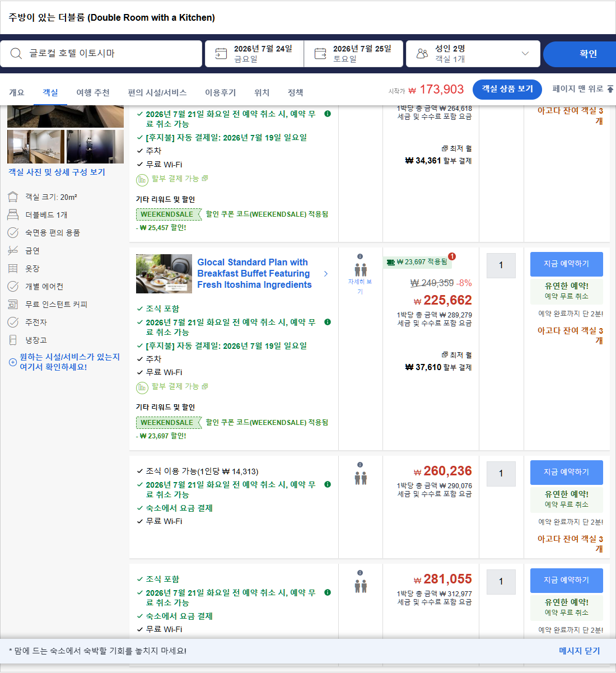The width and height of the screenshot is (616, 673).
Task: Click 할부 결제 가능 link in top plan
Action: 175,179
